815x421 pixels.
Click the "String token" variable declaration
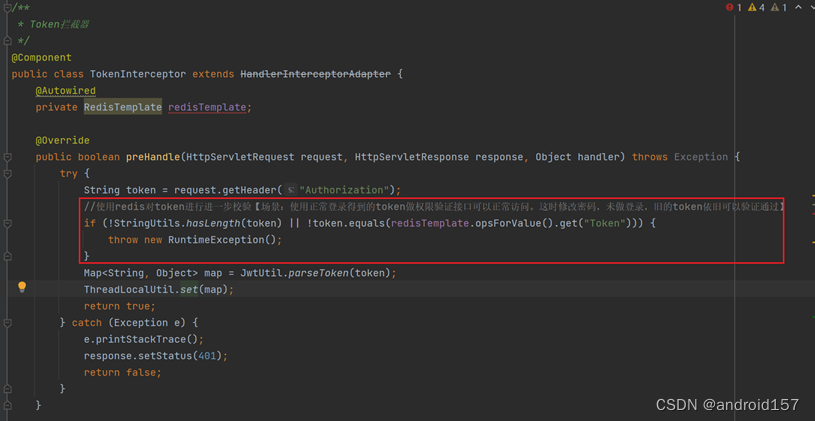click(120, 190)
